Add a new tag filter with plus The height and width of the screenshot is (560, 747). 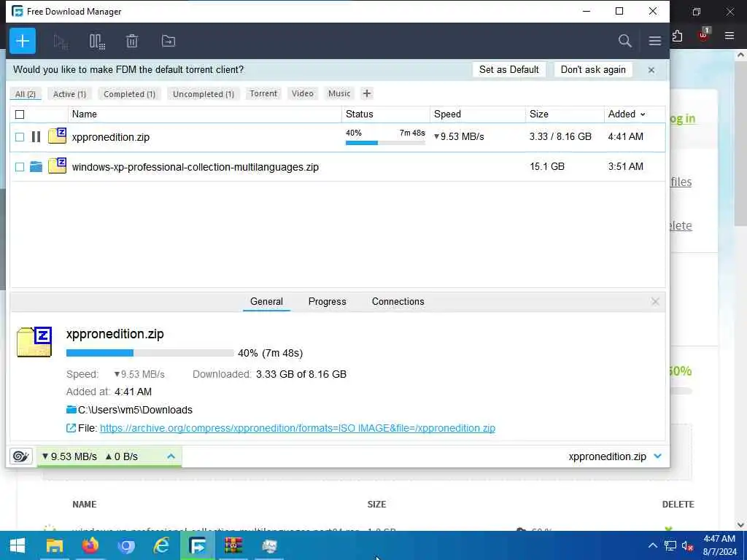[366, 93]
